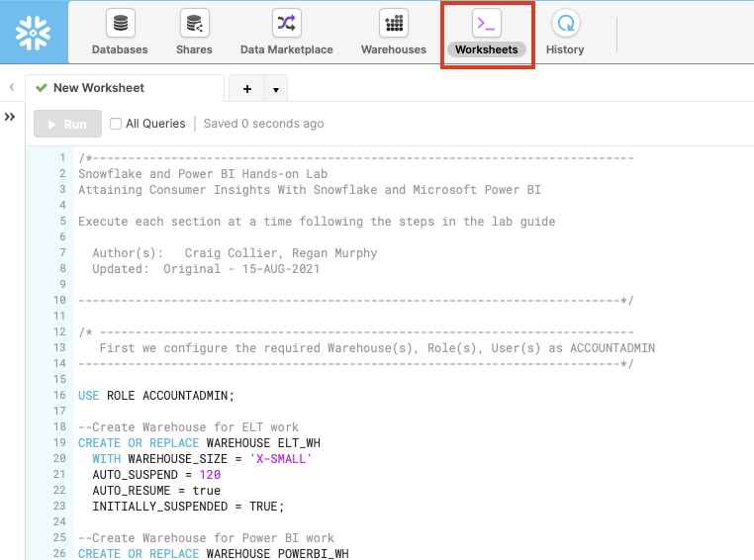Viewport: 754px width, 560px height.
Task: Click the USE ROLE ACCOUNTADMIN line in editor
Action: point(156,396)
